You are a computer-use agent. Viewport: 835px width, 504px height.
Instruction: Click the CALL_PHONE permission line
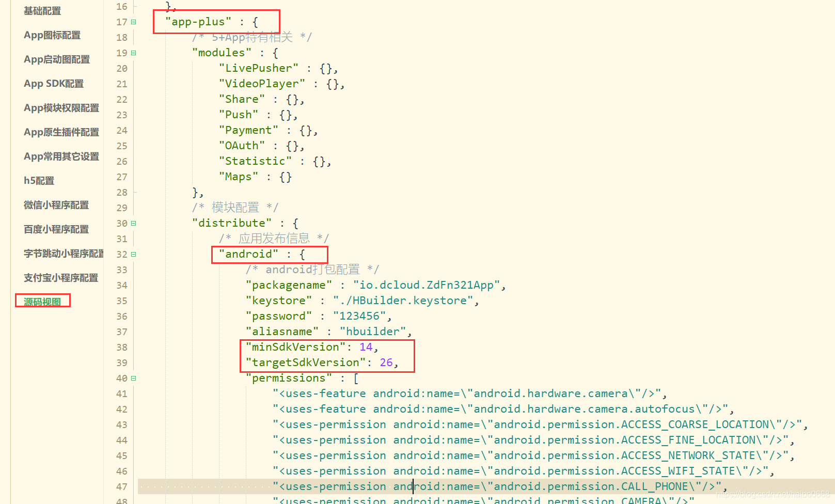500,486
